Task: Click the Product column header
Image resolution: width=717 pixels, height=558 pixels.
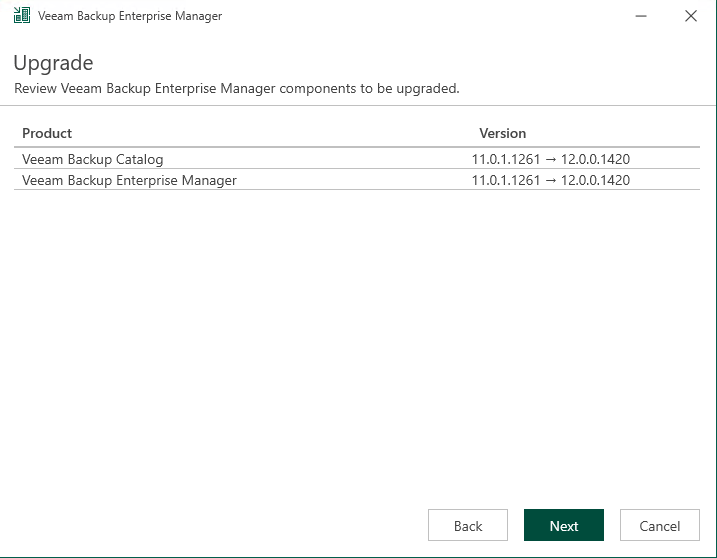Action: click(x=47, y=133)
